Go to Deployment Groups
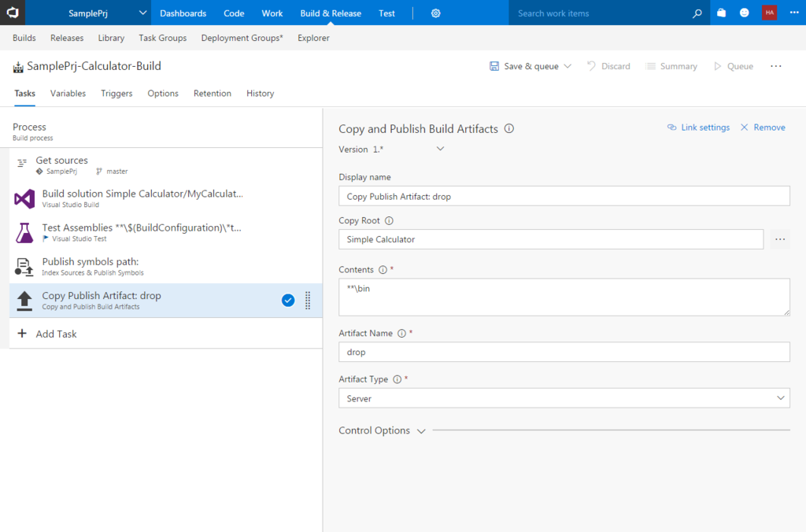 (242, 38)
